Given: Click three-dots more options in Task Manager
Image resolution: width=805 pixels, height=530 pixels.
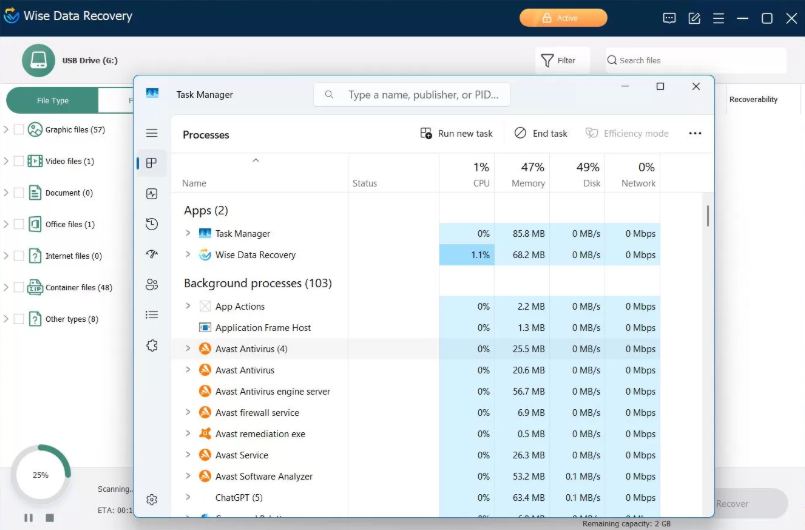Looking at the screenshot, I should tap(695, 134).
